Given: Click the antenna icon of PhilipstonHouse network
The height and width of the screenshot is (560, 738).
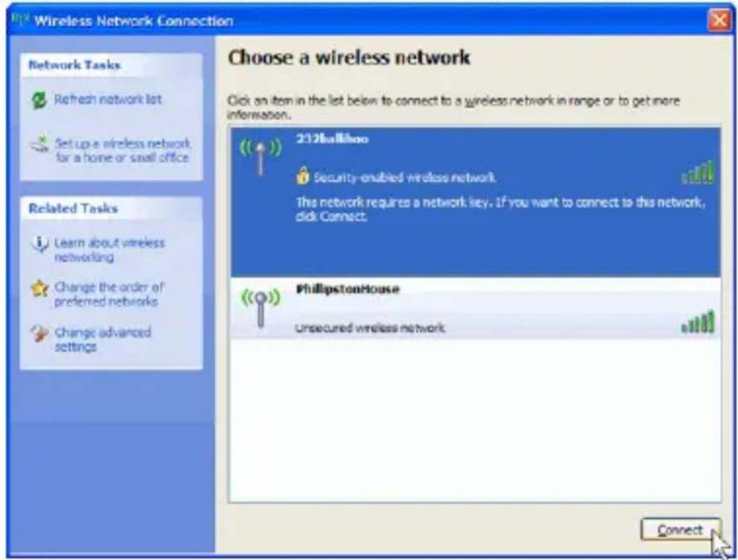Looking at the screenshot, I should (x=260, y=307).
